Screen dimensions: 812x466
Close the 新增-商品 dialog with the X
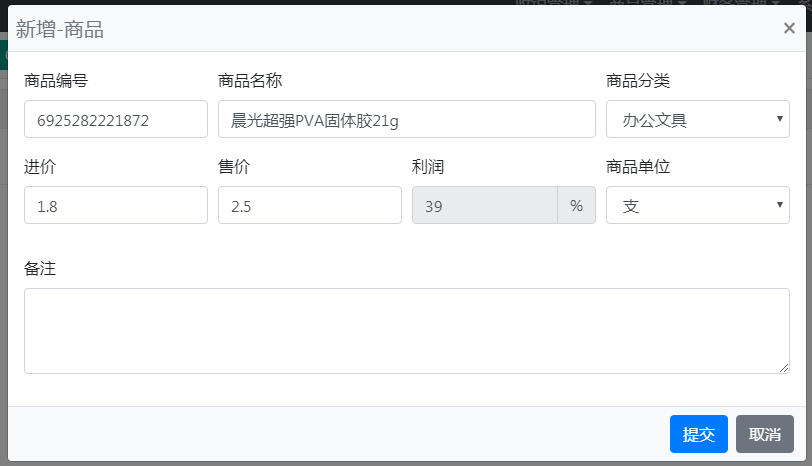pyautogui.click(x=789, y=28)
